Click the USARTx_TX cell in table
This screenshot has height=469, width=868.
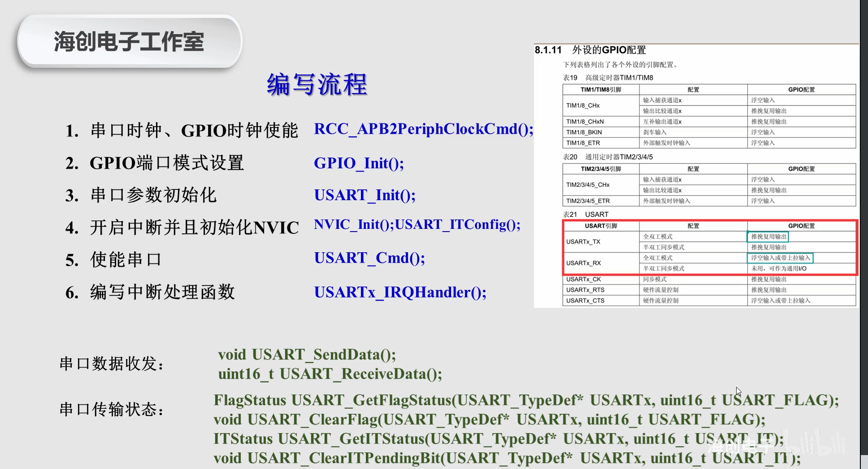(583, 242)
